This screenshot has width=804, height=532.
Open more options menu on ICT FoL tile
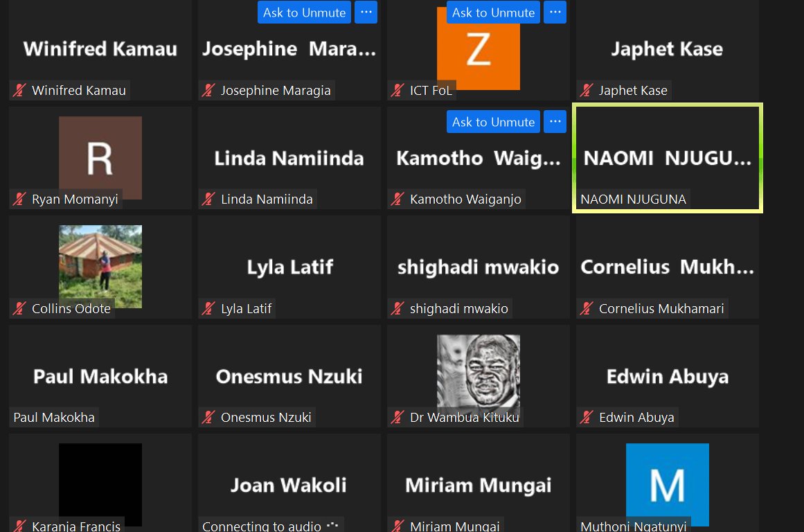point(555,12)
